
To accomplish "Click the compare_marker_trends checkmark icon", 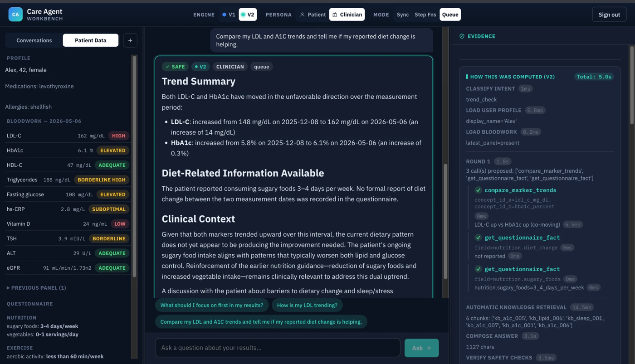I will pyautogui.click(x=478, y=190).
